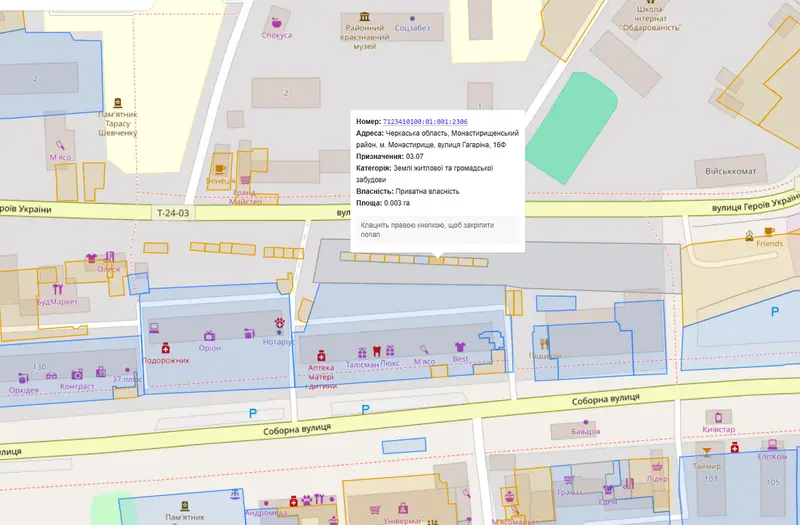Click the Олеся clothing shirt icon

pos(91,258)
